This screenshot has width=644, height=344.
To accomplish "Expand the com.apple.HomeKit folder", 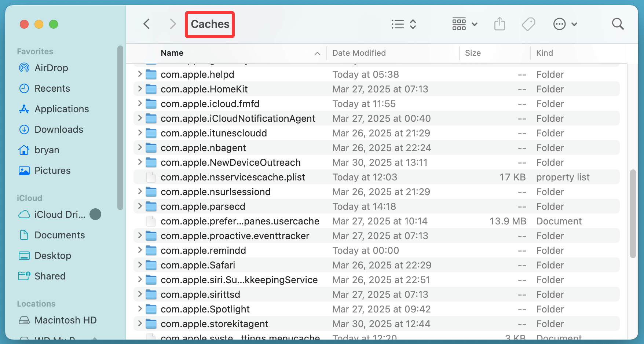I will [140, 89].
